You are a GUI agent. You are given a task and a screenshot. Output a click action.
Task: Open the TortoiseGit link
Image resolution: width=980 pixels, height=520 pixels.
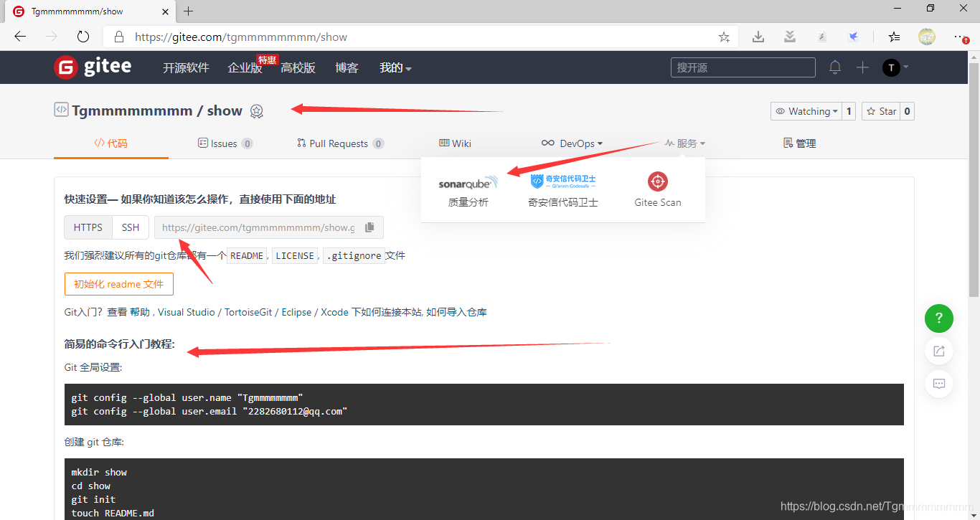250,312
